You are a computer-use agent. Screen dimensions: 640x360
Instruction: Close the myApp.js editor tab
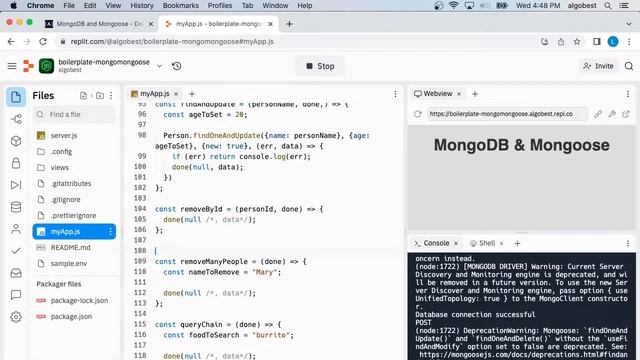176,94
